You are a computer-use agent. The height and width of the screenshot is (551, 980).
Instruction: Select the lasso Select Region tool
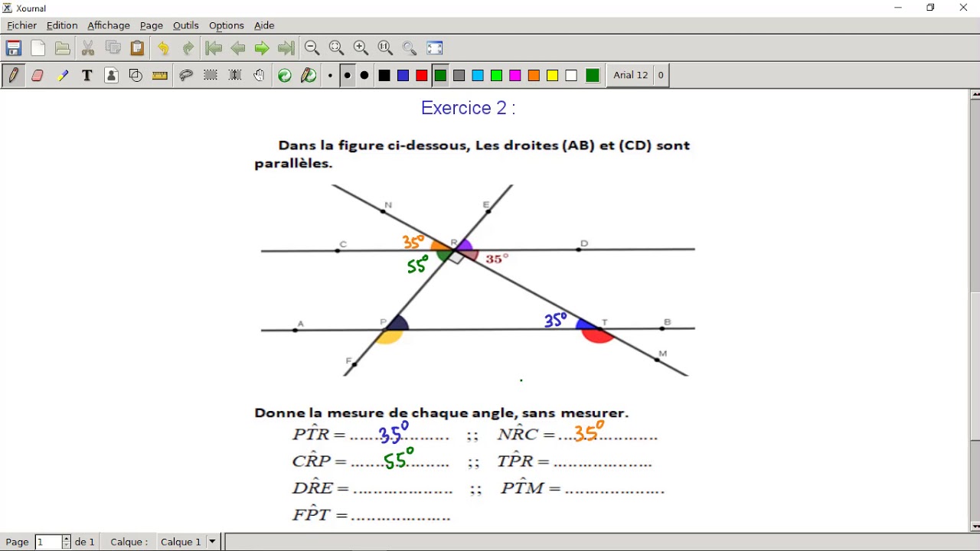[185, 75]
